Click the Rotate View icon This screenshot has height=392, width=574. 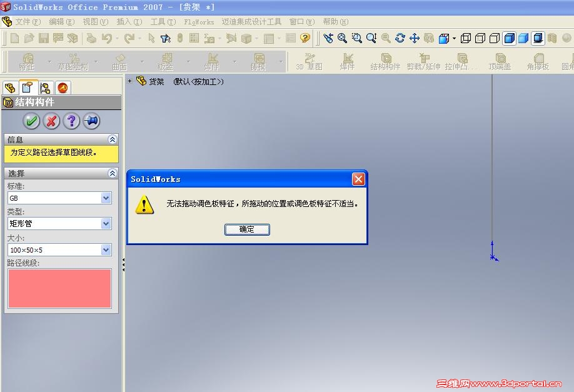click(400, 38)
